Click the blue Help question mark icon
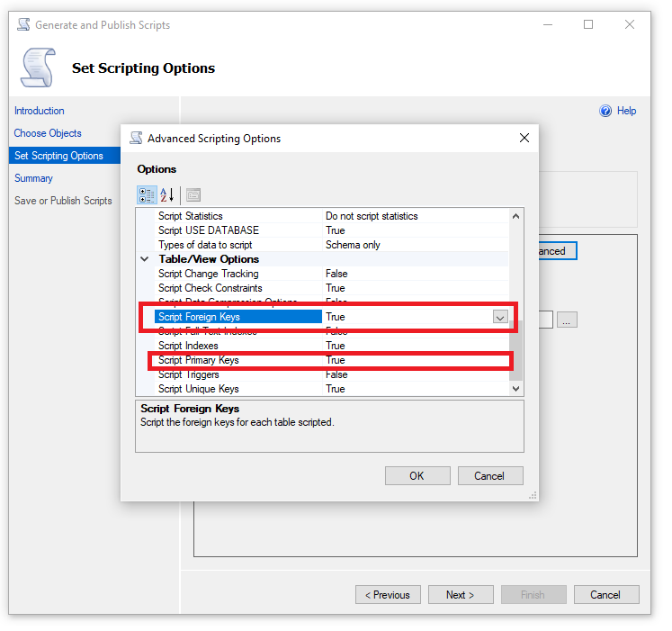 click(x=605, y=111)
